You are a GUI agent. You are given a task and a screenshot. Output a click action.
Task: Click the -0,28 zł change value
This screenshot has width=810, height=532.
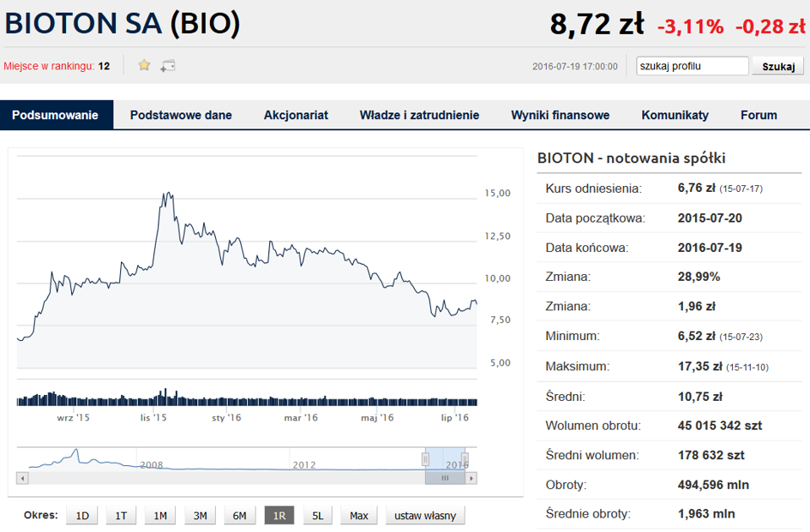tap(771, 27)
